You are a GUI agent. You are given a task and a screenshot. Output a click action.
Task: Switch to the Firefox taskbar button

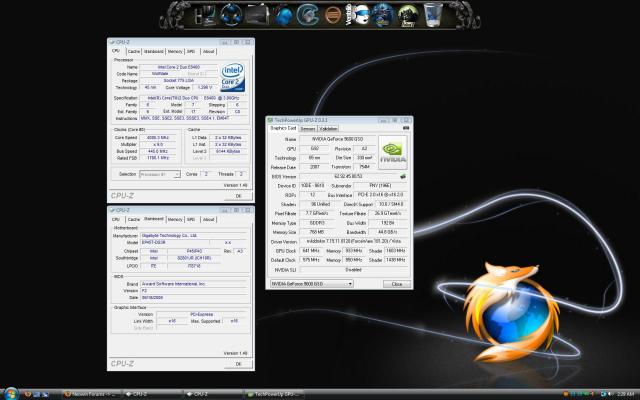click(91, 394)
